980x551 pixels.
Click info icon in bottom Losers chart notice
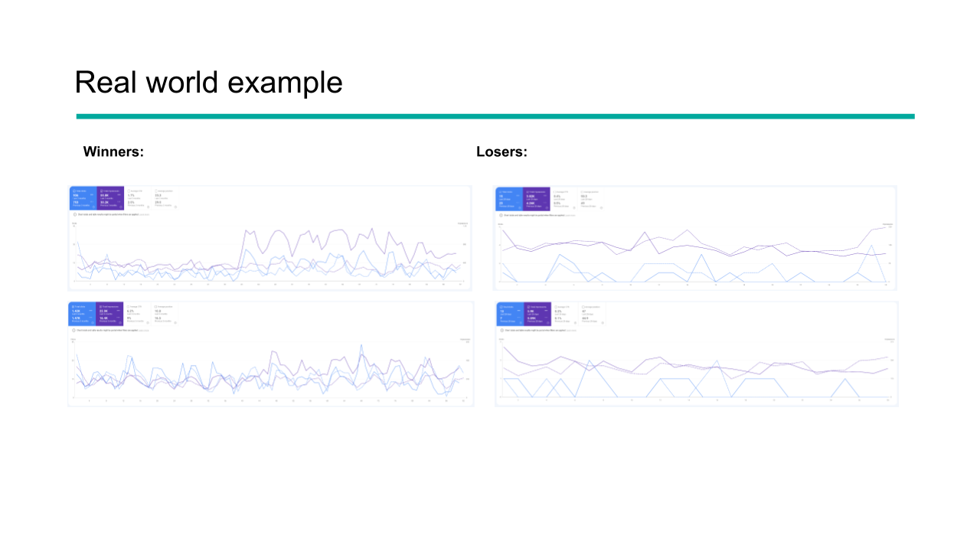501,331
